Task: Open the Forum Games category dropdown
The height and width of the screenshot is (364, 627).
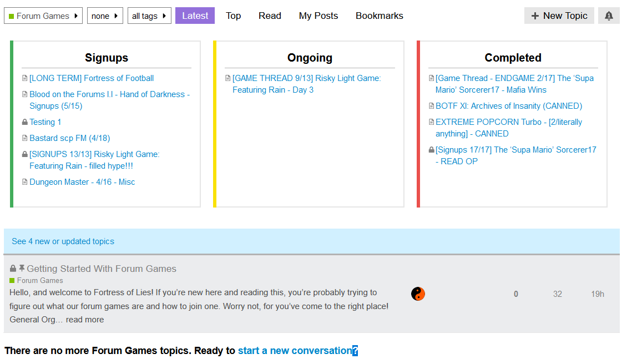Action: click(x=43, y=16)
